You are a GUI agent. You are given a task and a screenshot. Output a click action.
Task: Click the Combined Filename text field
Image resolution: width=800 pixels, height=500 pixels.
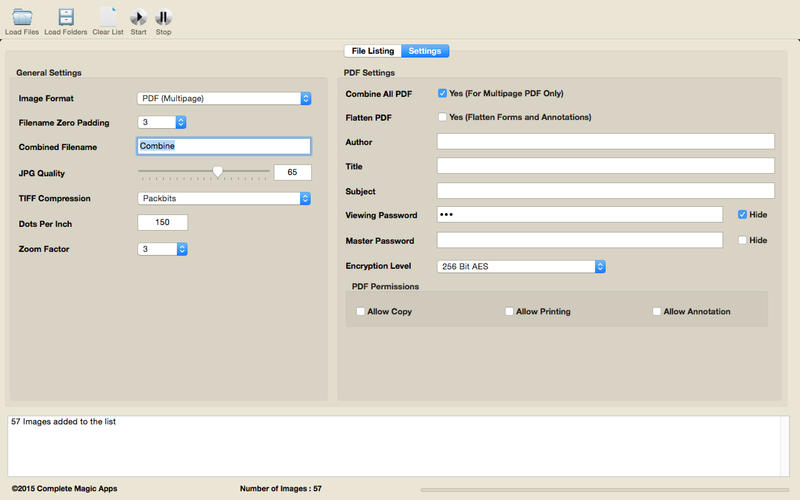click(224, 146)
